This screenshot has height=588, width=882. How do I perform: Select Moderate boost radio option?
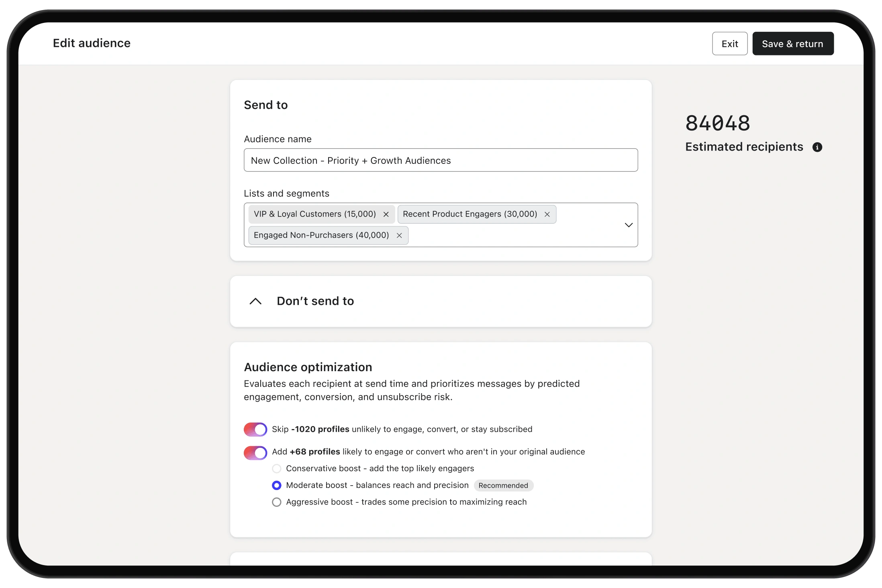point(276,485)
